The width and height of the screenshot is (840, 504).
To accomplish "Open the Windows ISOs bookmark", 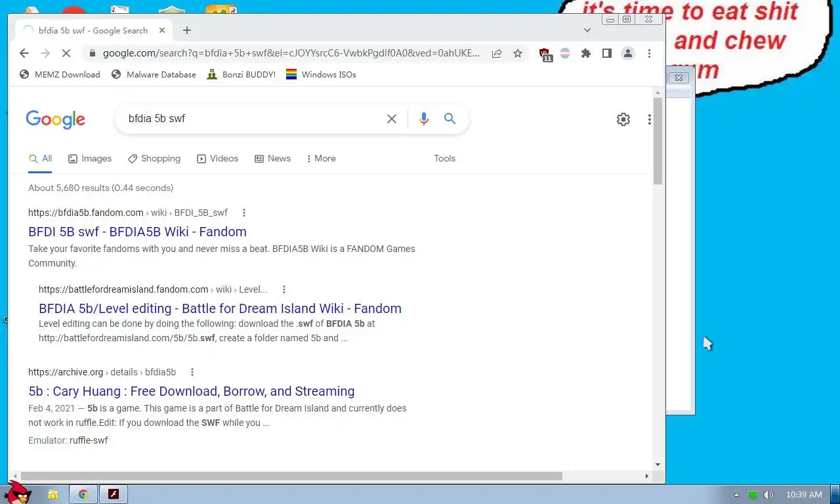I will (321, 75).
